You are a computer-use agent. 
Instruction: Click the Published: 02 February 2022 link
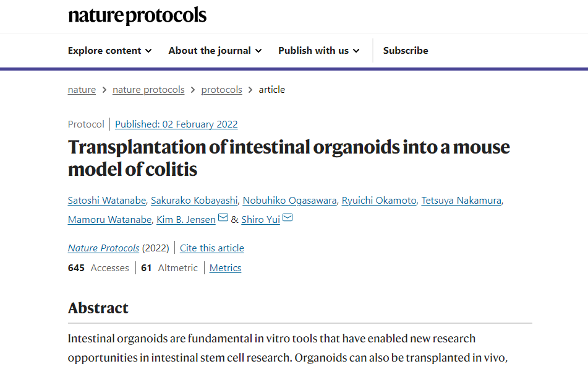pos(176,124)
